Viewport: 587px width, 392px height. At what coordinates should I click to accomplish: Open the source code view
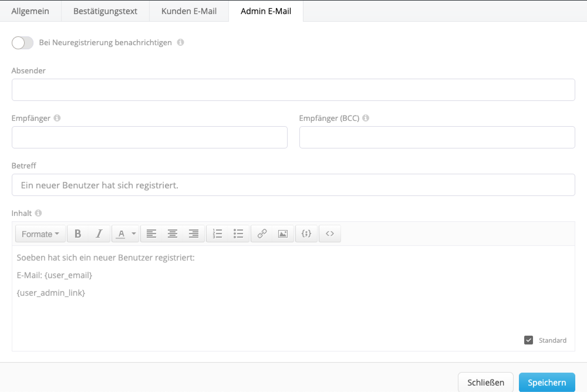330,234
